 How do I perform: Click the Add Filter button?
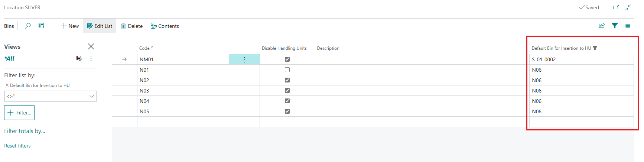coord(19,113)
